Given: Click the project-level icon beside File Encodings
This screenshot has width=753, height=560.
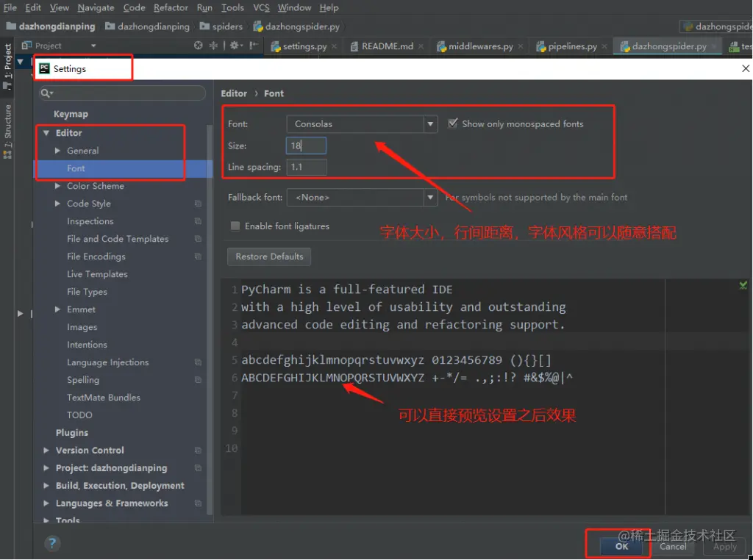Looking at the screenshot, I should click(198, 256).
